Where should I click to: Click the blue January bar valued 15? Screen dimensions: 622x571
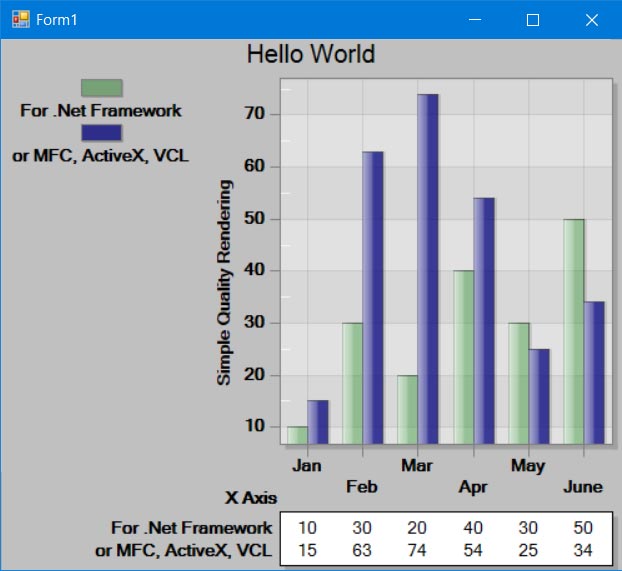pos(318,422)
